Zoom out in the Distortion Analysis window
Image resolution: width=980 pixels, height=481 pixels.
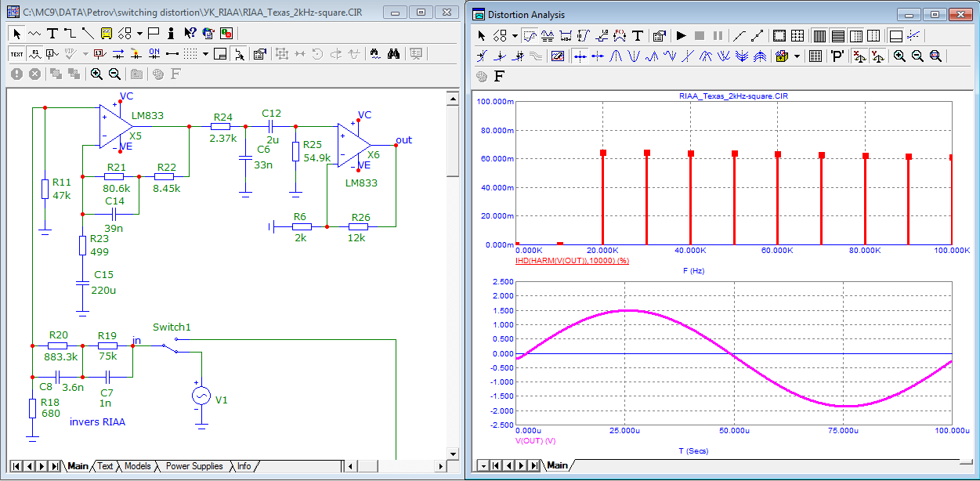coord(917,56)
